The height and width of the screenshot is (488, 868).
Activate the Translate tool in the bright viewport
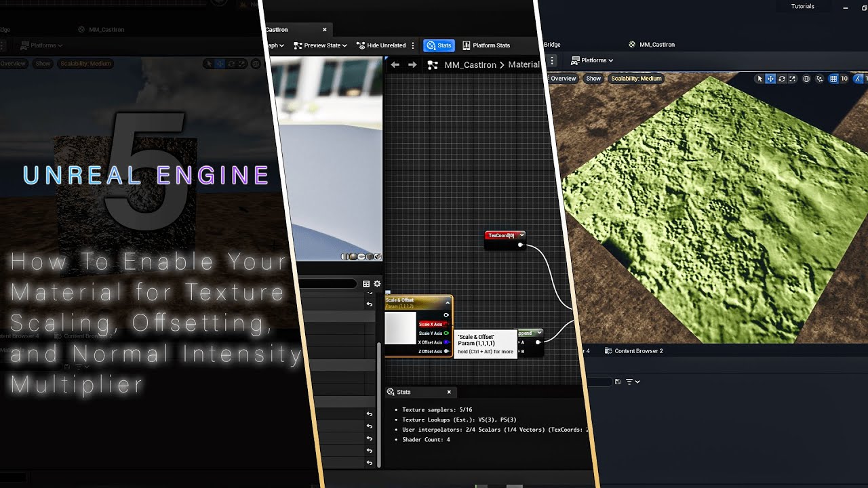click(770, 79)
